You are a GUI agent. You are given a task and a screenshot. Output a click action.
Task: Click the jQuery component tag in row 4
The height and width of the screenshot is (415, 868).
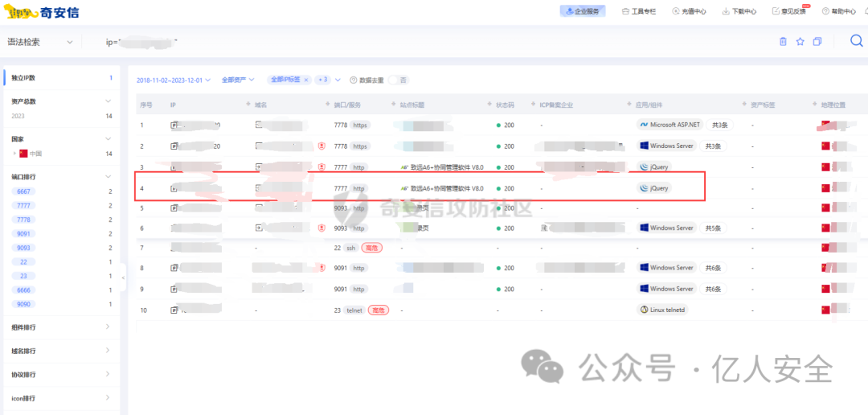pyautogui.click(x=655, y=188)
